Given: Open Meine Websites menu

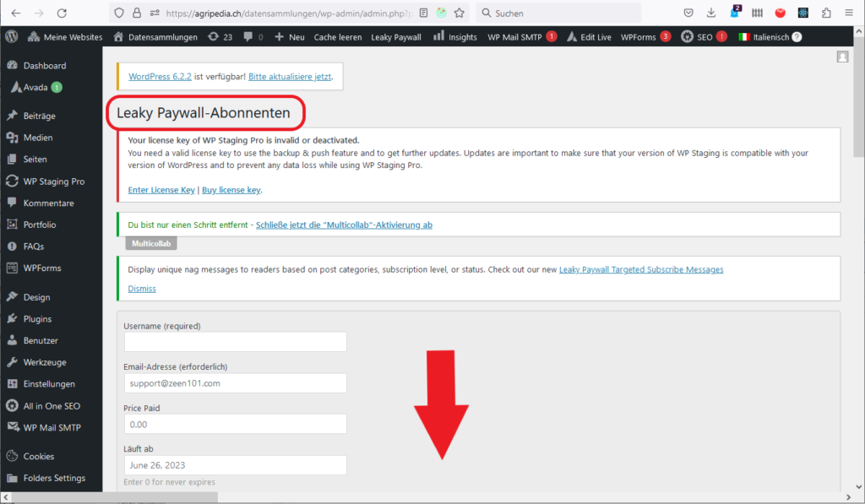Looking at the screenshot, I should 65,37.
